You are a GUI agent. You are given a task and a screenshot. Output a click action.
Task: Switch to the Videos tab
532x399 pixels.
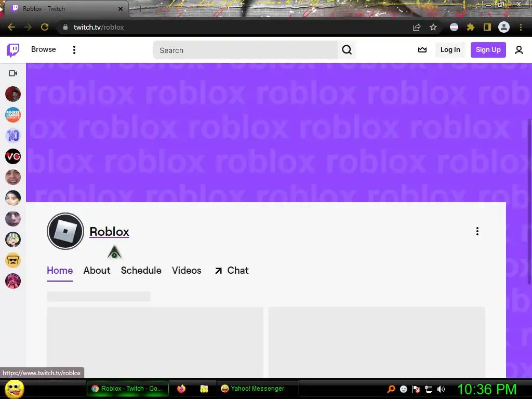(x=187, y=270)
